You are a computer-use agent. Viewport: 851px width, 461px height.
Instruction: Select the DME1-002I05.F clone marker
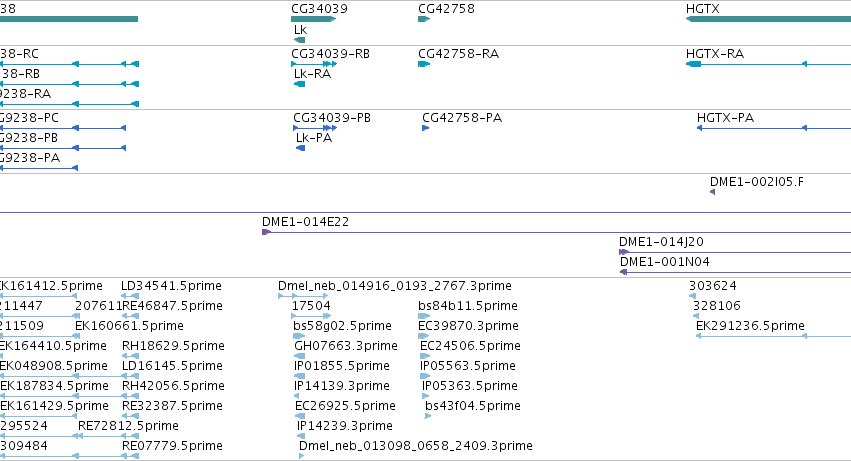click(x=712, y=192)
